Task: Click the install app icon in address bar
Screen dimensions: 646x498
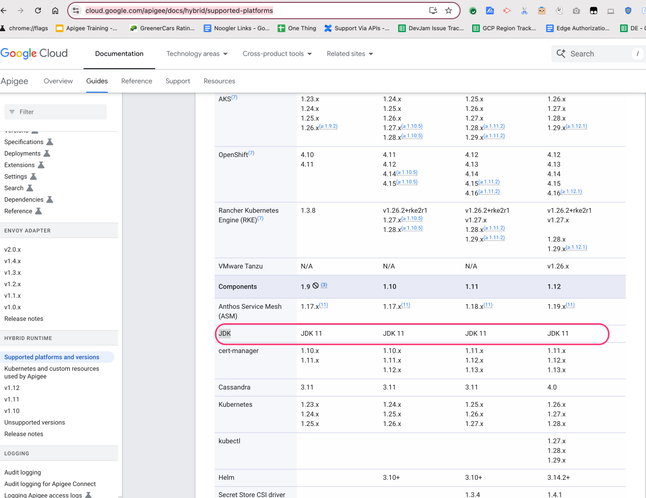Action: [x=433, y=11]
